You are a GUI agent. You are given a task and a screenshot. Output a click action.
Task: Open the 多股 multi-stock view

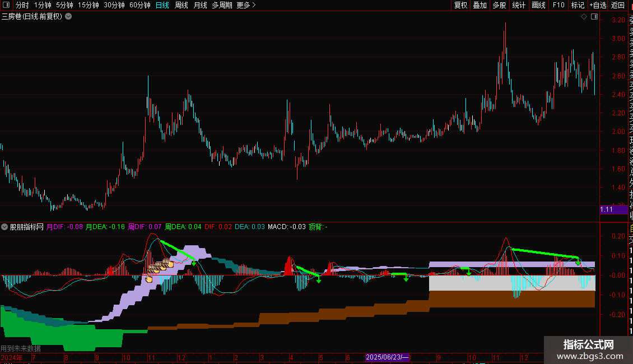pyautogui.click(x=499, y=5)
